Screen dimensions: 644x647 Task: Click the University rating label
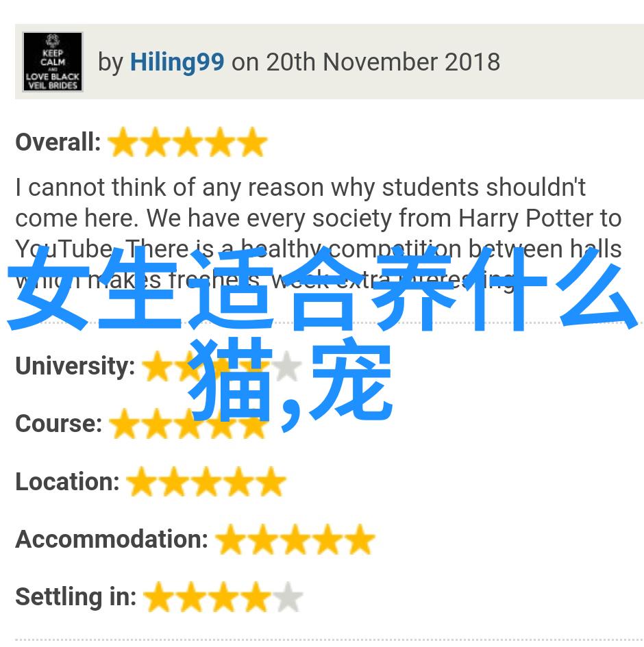pos(75,366)
